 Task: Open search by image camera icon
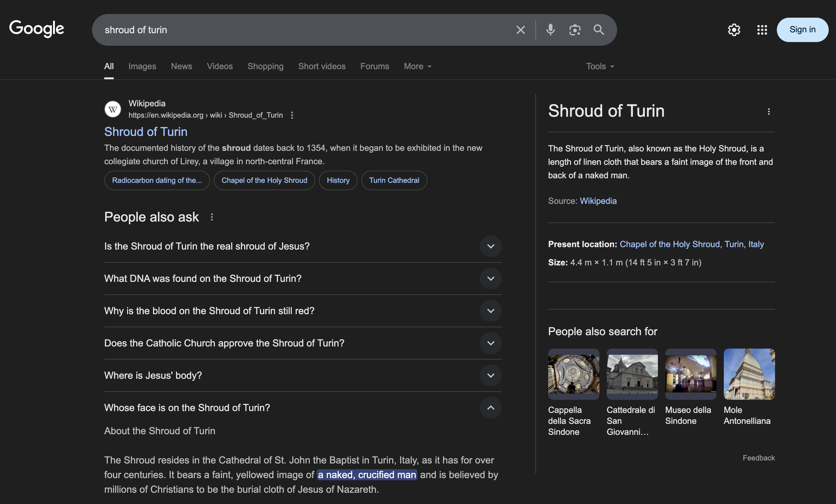pos(575,30)
